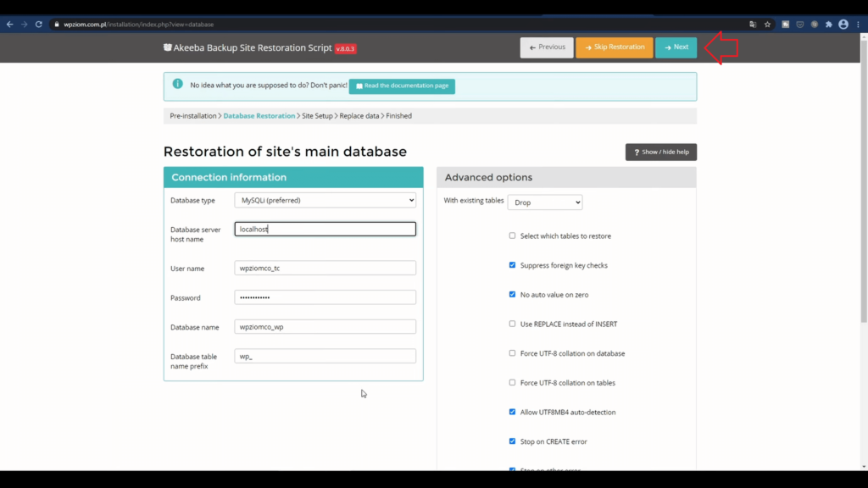Enable Select which tables to restore
The width and height of the screenshot is (868, 488).
point(512,236)
